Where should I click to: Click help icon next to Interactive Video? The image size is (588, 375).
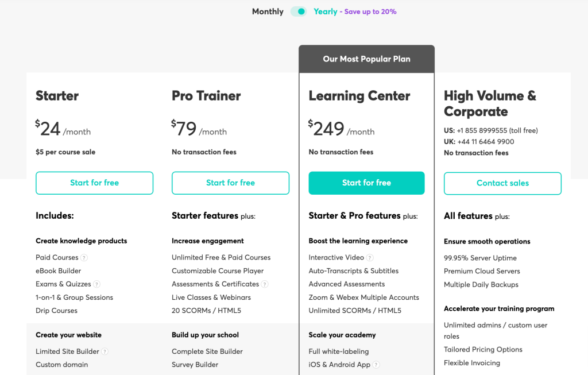[370, 258]
